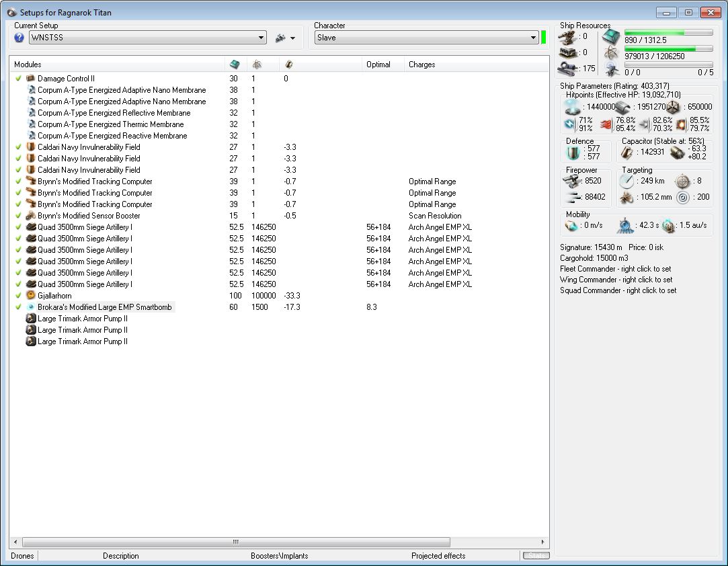Click the structure hitpoints icon showing 650000
Screen dimensions: 728x566
pyautogui.click(x=673, y=108)
